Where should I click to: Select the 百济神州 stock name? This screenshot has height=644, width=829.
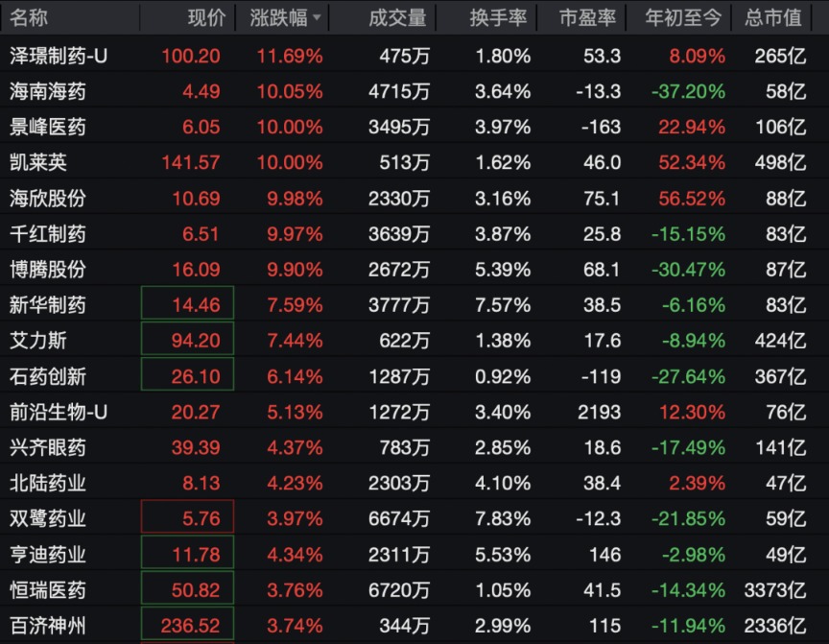48,626
